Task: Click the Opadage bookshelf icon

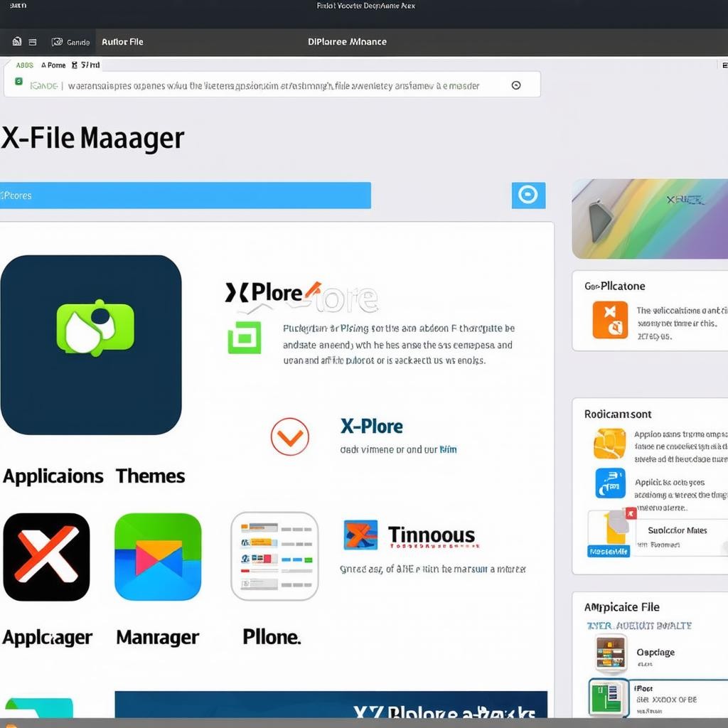Action: [610, 653]
